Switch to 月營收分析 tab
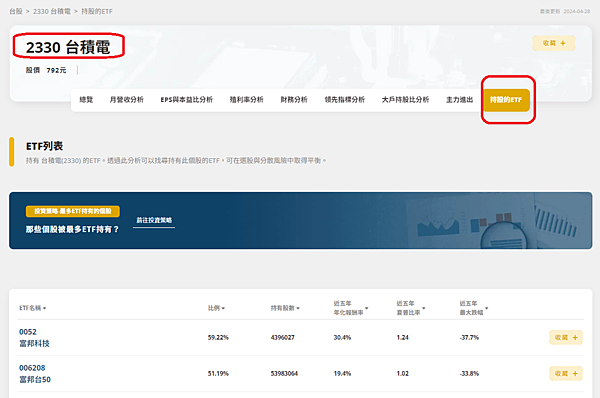This screenshot has height=398, width=600. [x=126, y=100]
